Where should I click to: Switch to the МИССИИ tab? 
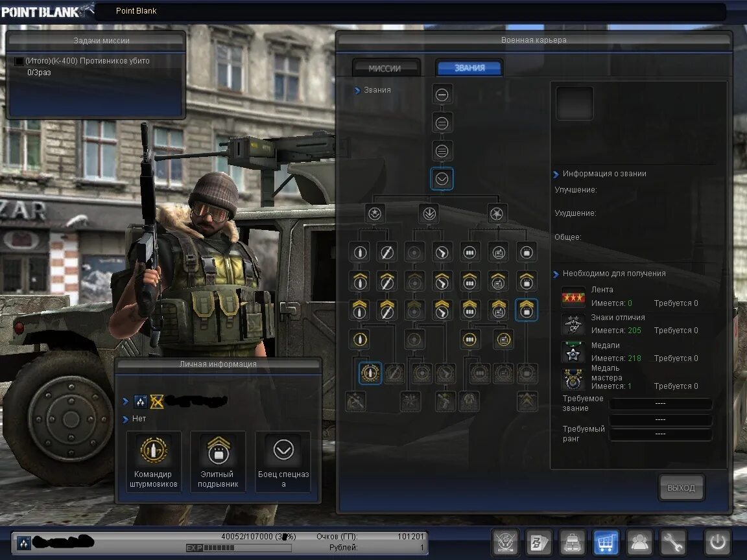point(385,68)
